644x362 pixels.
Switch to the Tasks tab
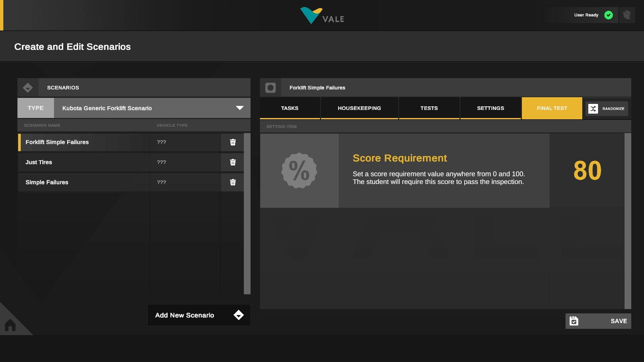pyautogui.click(x=289, y=108)
